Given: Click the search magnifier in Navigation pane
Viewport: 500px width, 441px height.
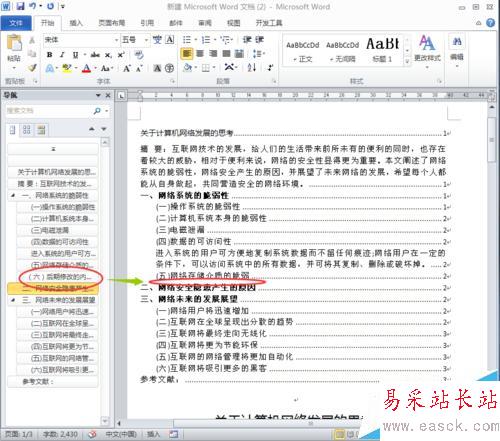Looking at the screenshot, I should point(97,111).
